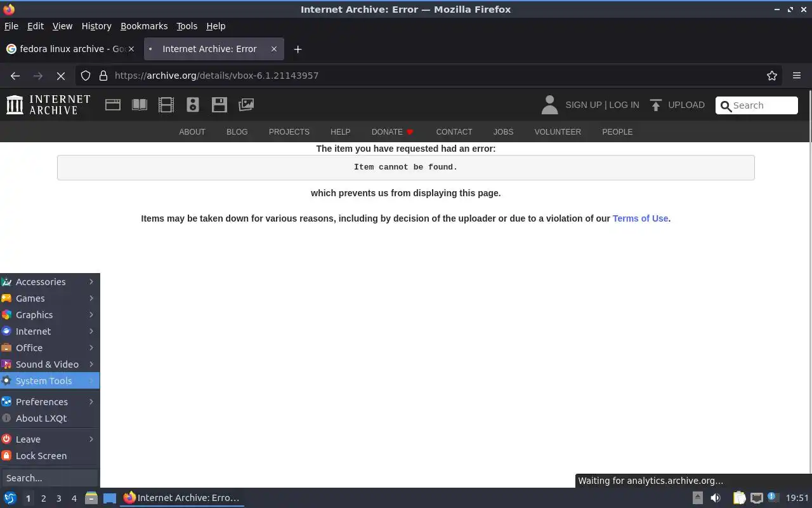The image size is (812, 508).
Task: Open the clipboard manager tray icon
Action: (739, 498)
